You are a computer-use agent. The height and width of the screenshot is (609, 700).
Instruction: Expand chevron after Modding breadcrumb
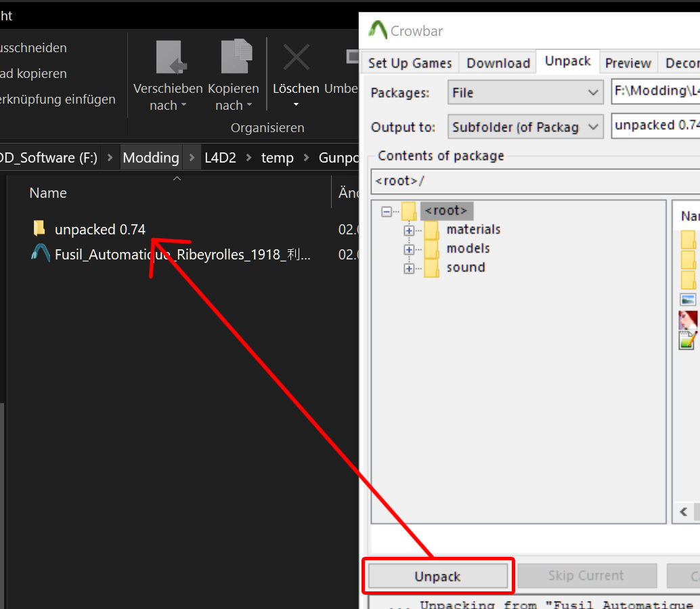(x=192, y=157)
